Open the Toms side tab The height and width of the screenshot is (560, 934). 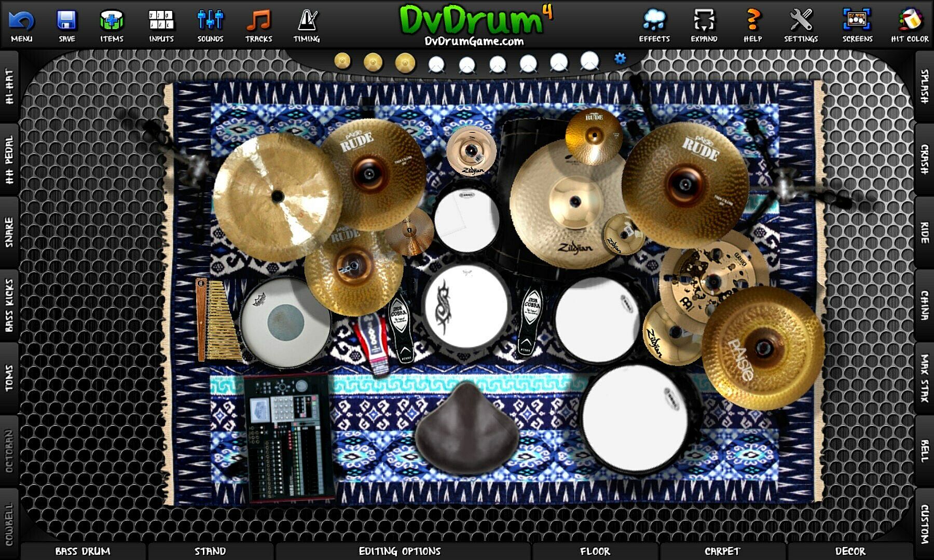click(x=9, y=377)
